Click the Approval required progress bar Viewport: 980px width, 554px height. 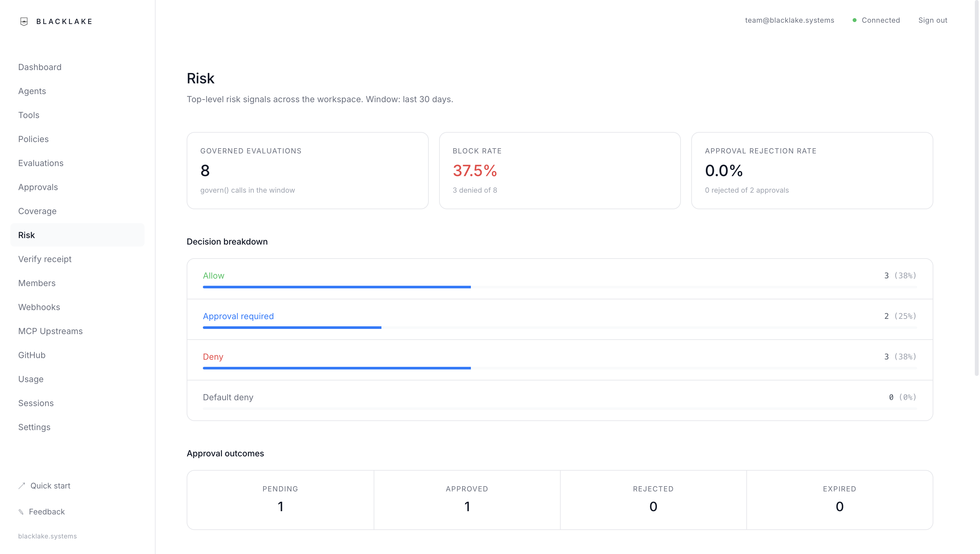pos(560,328)
